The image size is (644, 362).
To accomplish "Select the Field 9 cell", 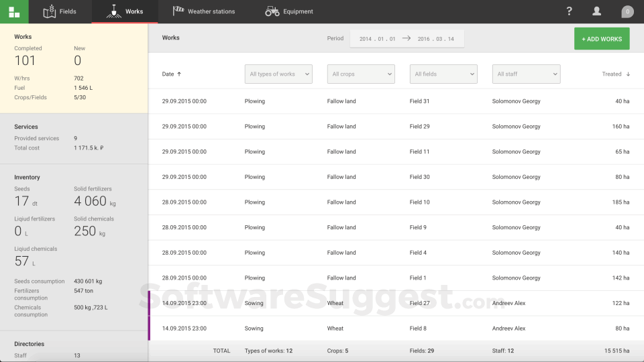I will coord(418,227).
